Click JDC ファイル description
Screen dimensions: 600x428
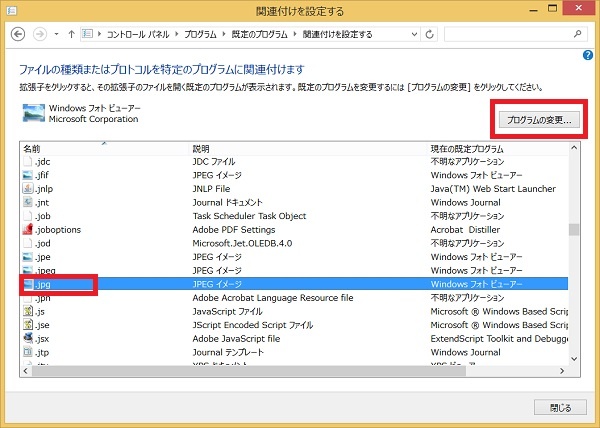pyautogui.click(x=214, y=161)
